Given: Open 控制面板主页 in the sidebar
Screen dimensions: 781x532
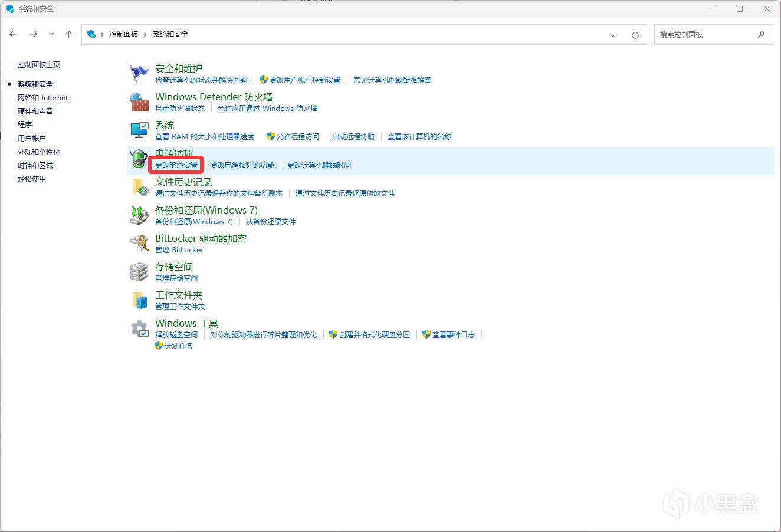Looking at the screenshot, I should coord(39,65).
